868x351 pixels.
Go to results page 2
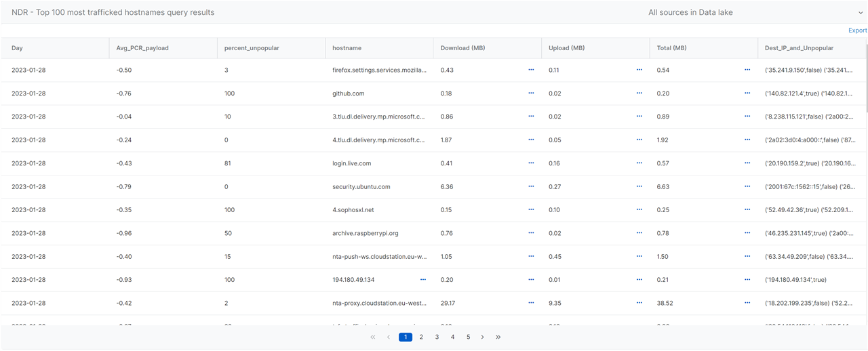coord(421,337)
